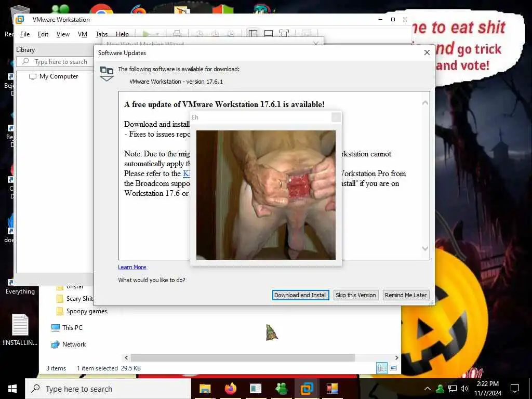Close the small Eh popup window
The height and width of the screenshot is (399, 532).
point(336,117)
